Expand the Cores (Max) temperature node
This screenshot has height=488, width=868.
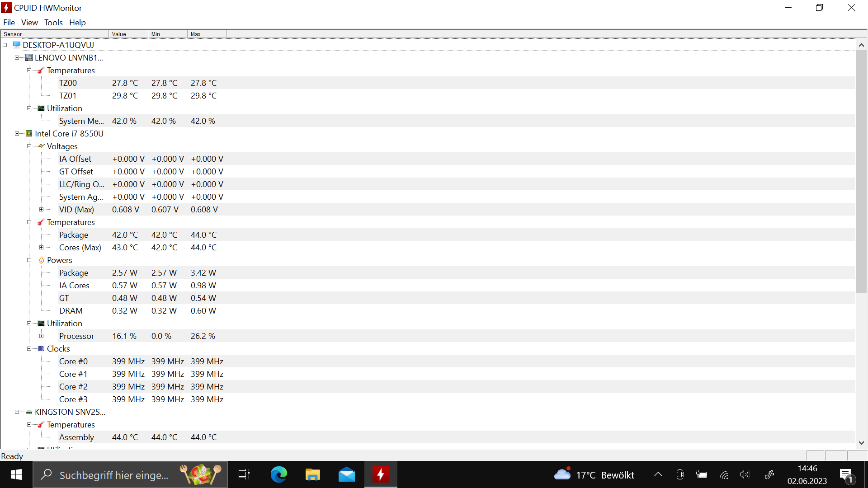[41, 248]
